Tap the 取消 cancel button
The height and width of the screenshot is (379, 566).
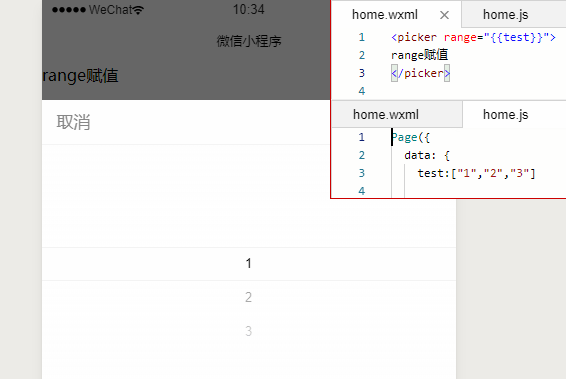point(73,122)
